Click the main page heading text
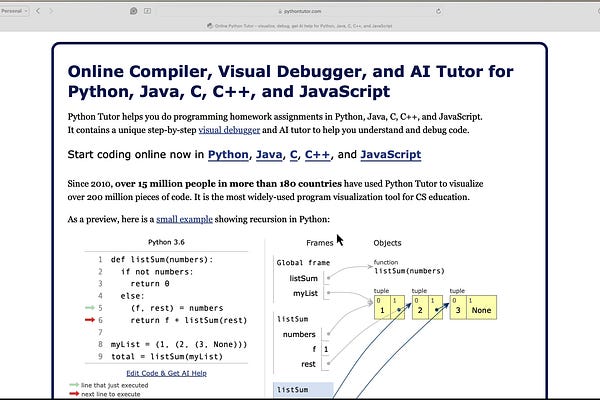Image resolution: width=600 pixels, height=400 pixels. [290, 82]
